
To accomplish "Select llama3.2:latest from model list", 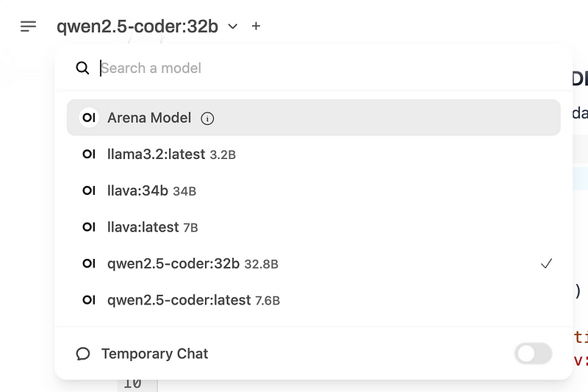I will [170, 154].
